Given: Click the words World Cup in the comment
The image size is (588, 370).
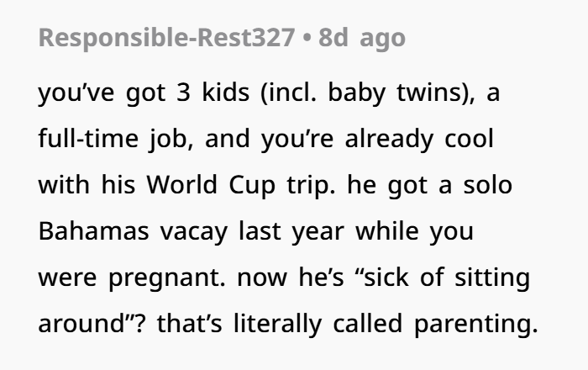Looking at the screenshot, I should [x=211, y=185].
